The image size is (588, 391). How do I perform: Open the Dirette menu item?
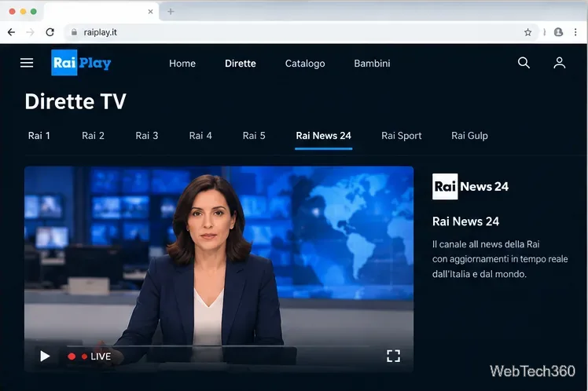[x=241, y=64]
